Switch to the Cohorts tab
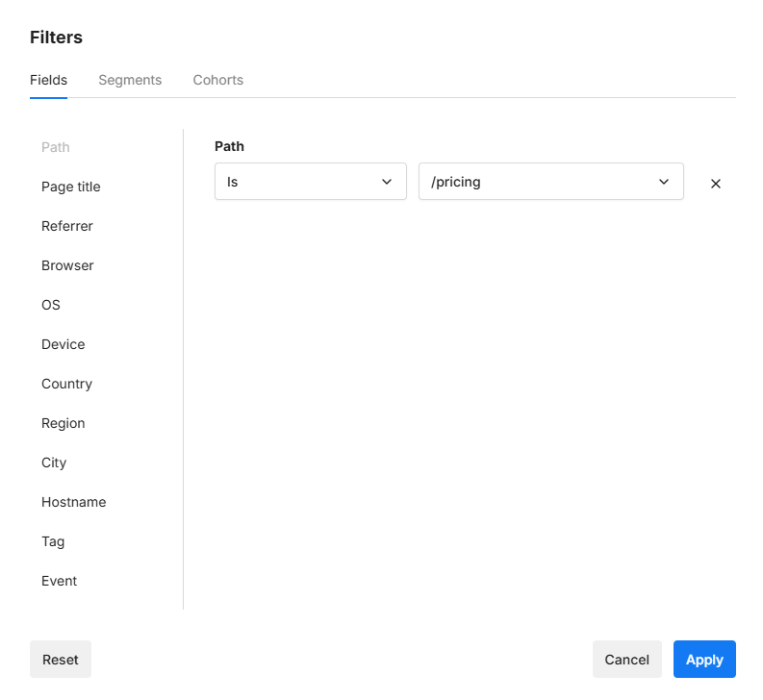Image resolution: width=763 pixels, height=700 pixels. coord(217,80)
